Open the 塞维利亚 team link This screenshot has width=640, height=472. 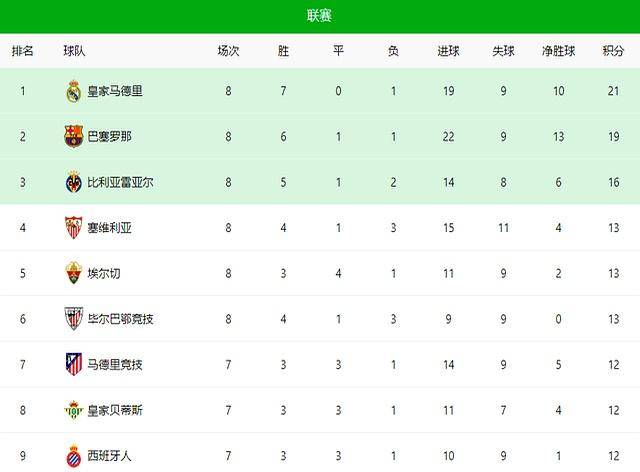[x=110, y=228]
